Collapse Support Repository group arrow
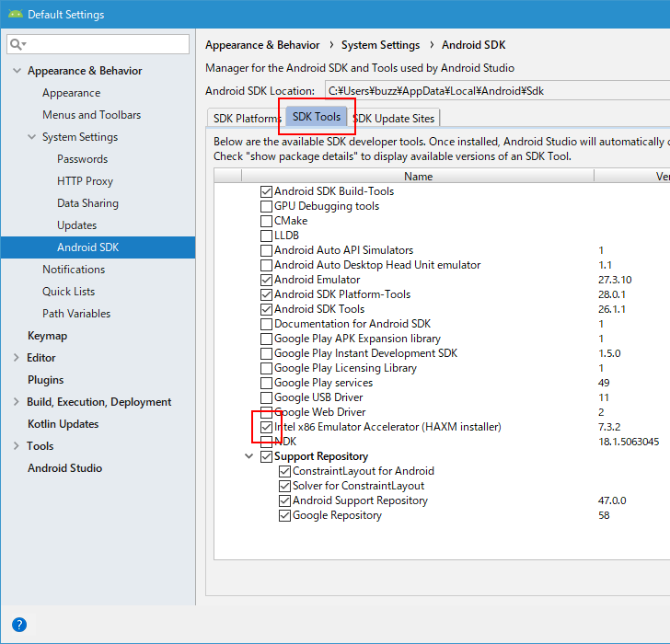The height and width of the screenshot is (644, 670). 248,456
